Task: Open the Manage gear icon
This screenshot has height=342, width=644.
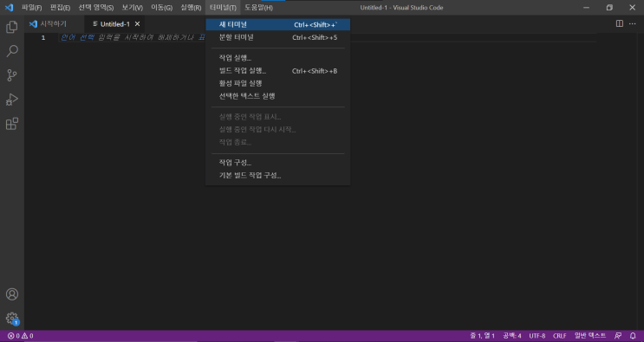Action: [x=12, y=319]
